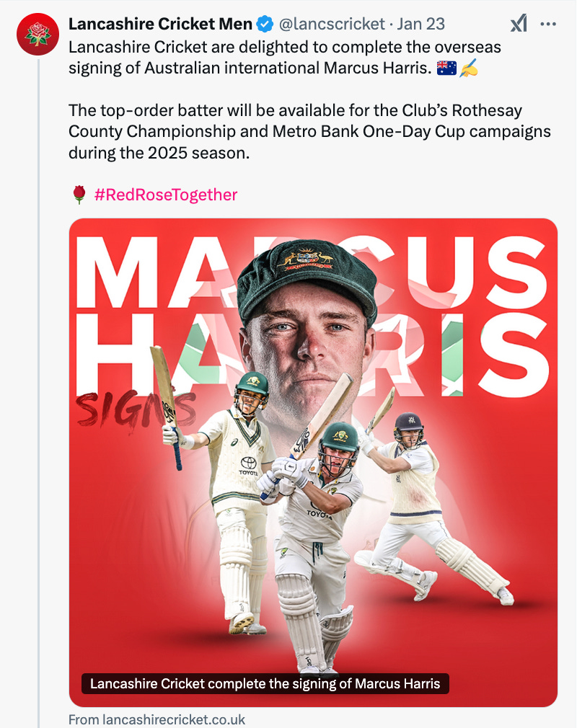Open the Grok icon on the tweet
This screenshot has width=577, height=728.
519,24
